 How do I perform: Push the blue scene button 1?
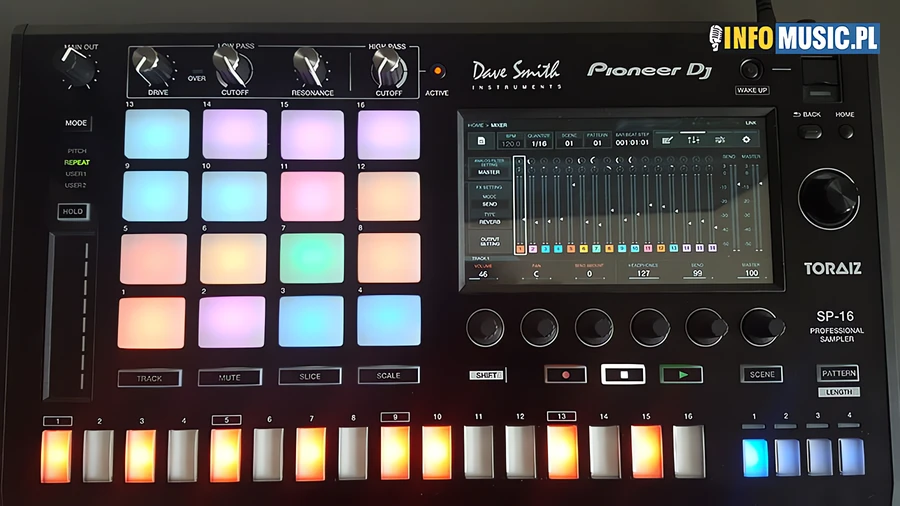[754, 457]
